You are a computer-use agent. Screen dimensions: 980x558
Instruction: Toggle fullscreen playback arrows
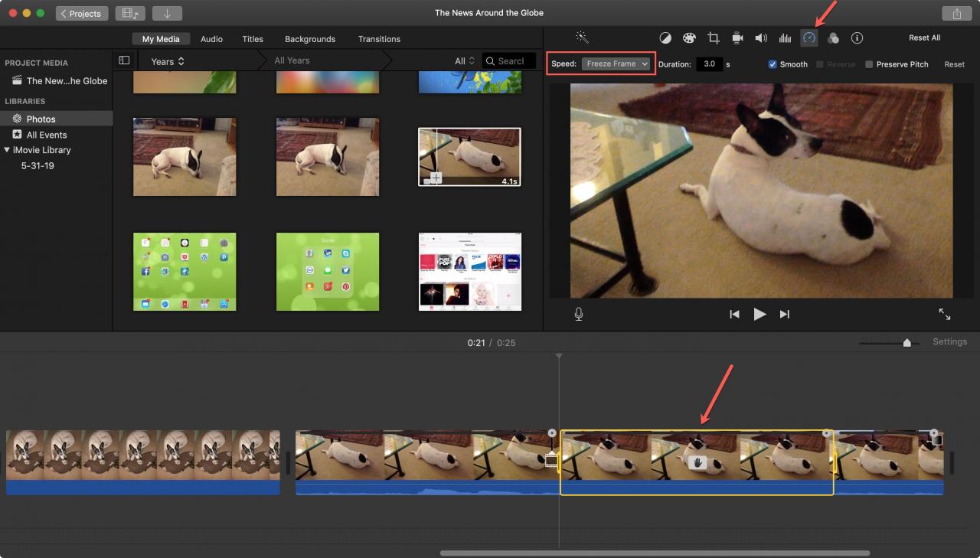tap(945, 314)
